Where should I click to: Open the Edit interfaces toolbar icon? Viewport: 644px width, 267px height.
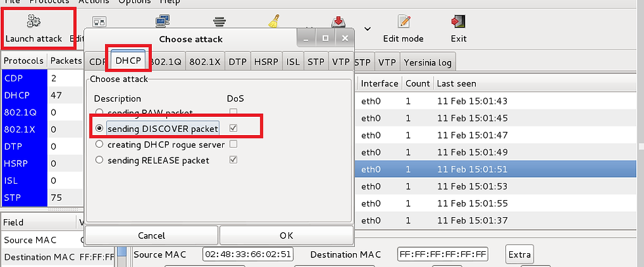(99, 22)
